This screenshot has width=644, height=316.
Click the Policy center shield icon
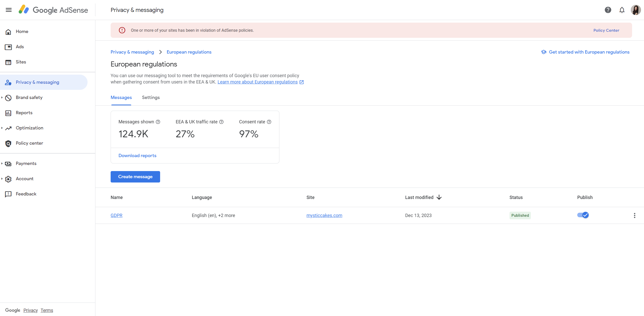pos(8,143)
